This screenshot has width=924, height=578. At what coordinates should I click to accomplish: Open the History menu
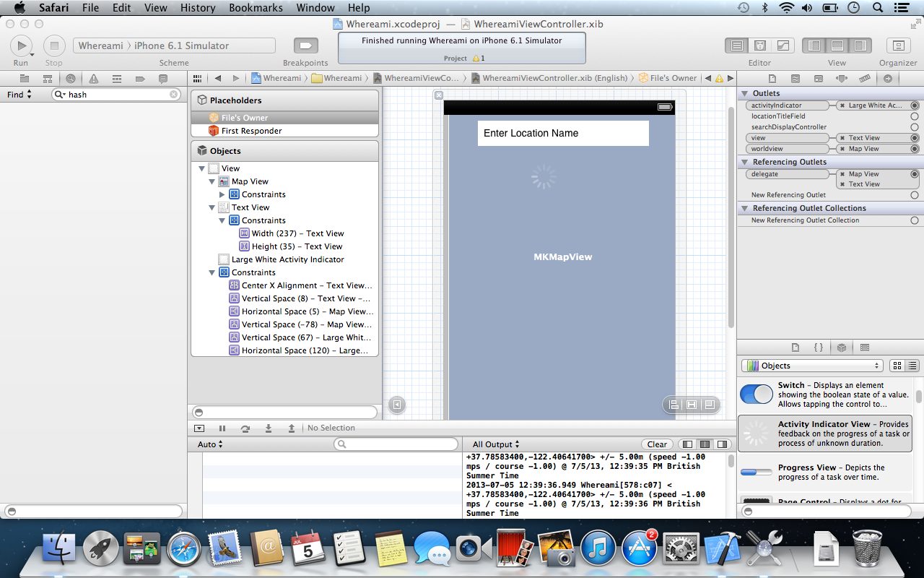point(198,8)
